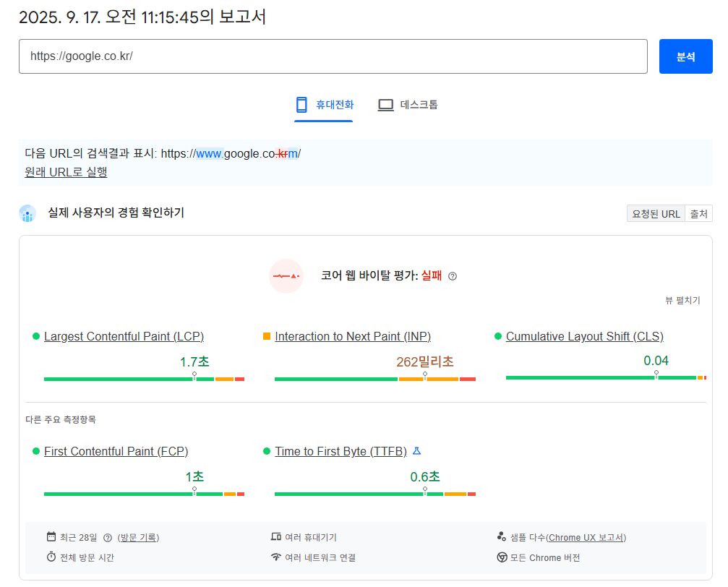The image size is (728, 587).
Task: Click the URL input field
Action: pos(333,56)
